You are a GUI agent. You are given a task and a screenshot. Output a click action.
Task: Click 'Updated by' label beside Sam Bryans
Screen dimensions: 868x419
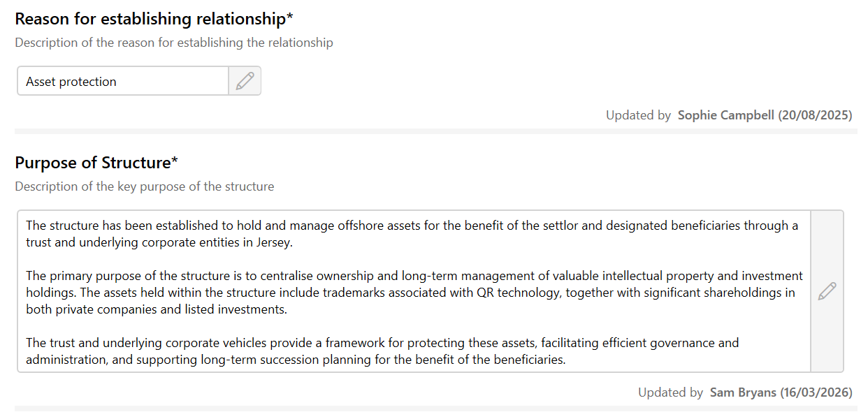pos(670,392)
